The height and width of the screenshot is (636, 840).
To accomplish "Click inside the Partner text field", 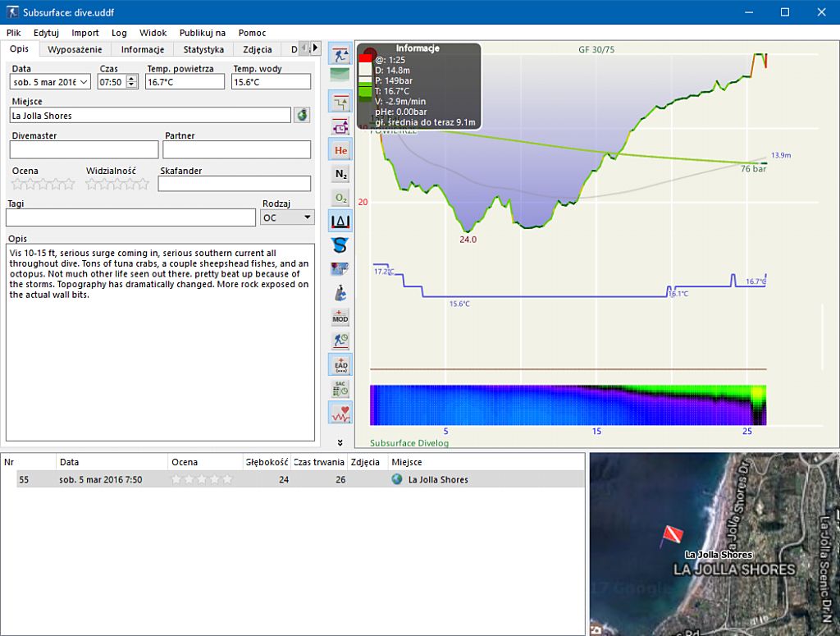I will point(236,149).
